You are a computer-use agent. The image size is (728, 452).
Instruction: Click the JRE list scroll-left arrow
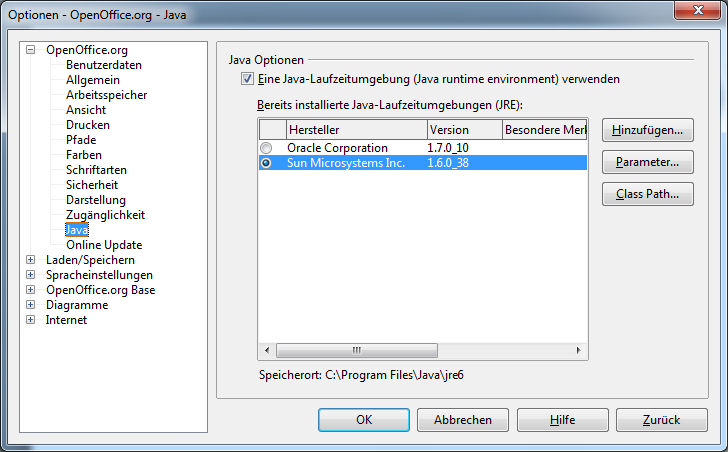pyautogui.click(x=267, y=350)
